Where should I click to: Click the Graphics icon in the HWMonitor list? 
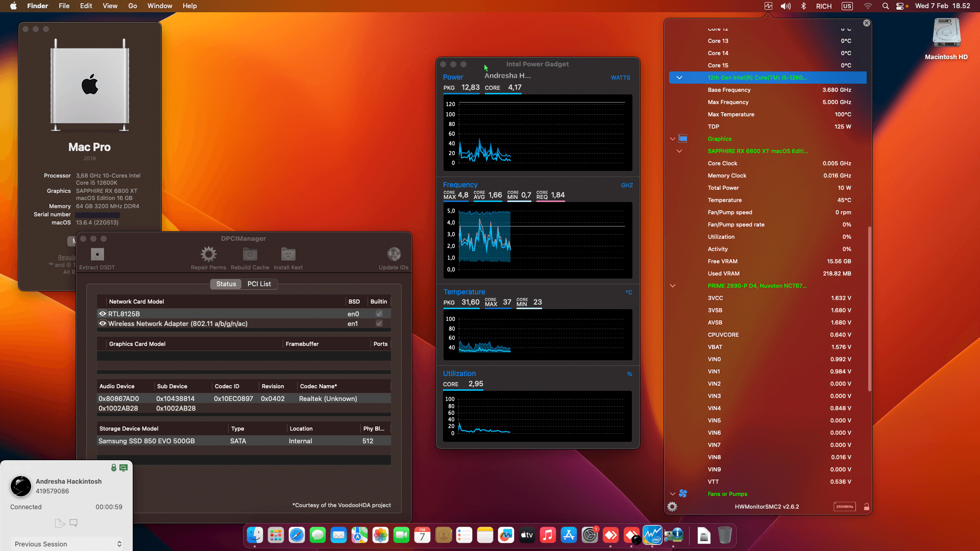click(x=683, y=138)
